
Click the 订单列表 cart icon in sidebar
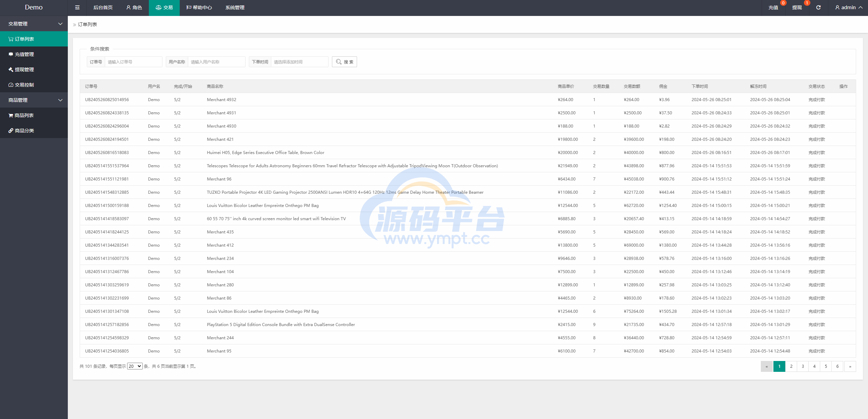point(11,39)
